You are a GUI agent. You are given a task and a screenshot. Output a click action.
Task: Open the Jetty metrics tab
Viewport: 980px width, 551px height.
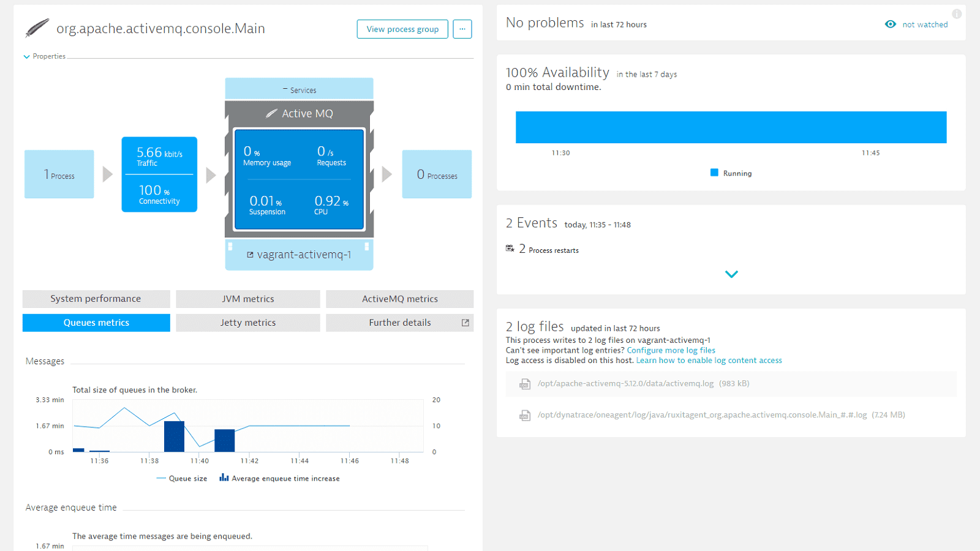coord(248,323)
